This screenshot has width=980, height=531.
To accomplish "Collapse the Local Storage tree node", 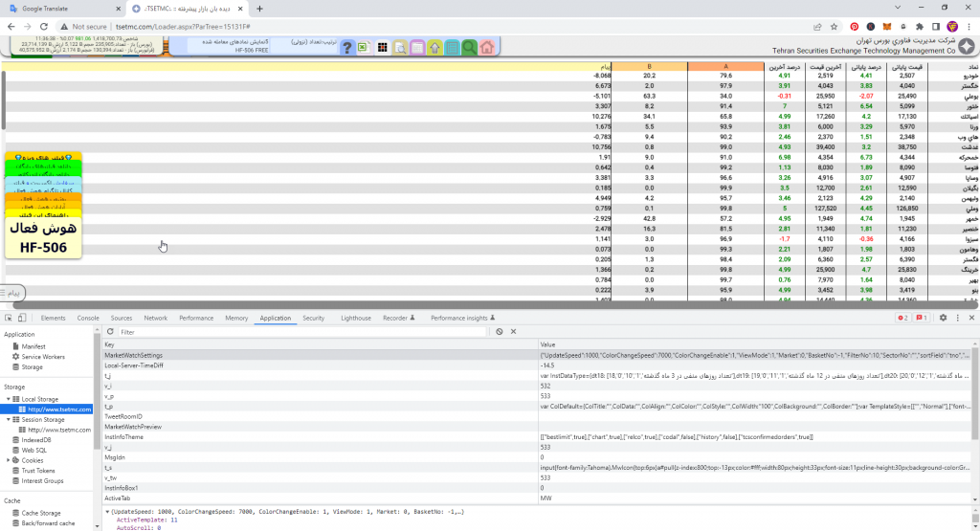I will 8,398.
